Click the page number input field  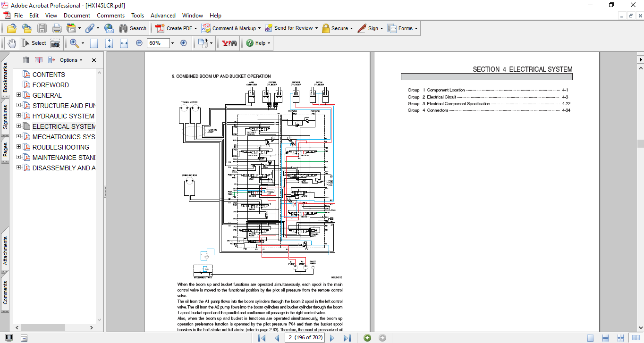click(305, 338)
